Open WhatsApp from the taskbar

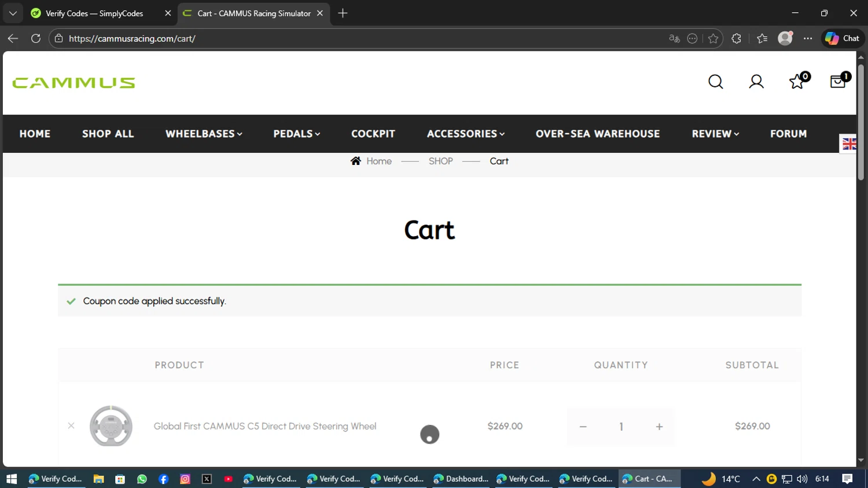click(142, 479)
